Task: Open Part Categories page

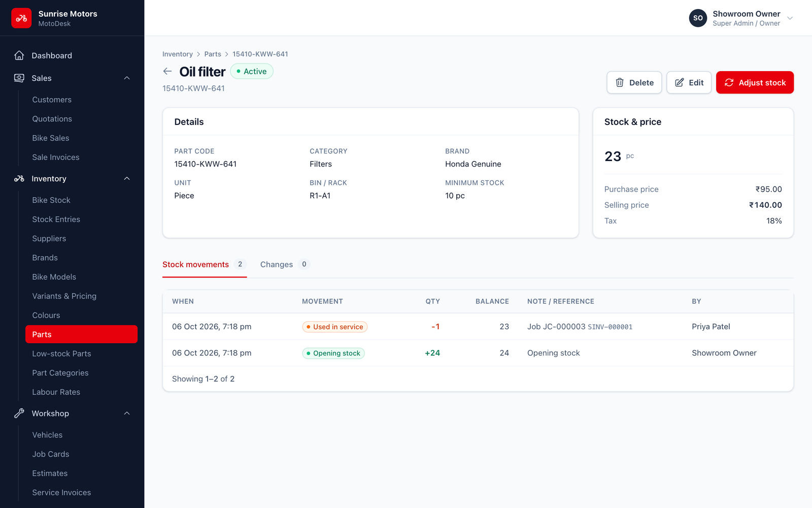Action: click(x=81, y=373)
